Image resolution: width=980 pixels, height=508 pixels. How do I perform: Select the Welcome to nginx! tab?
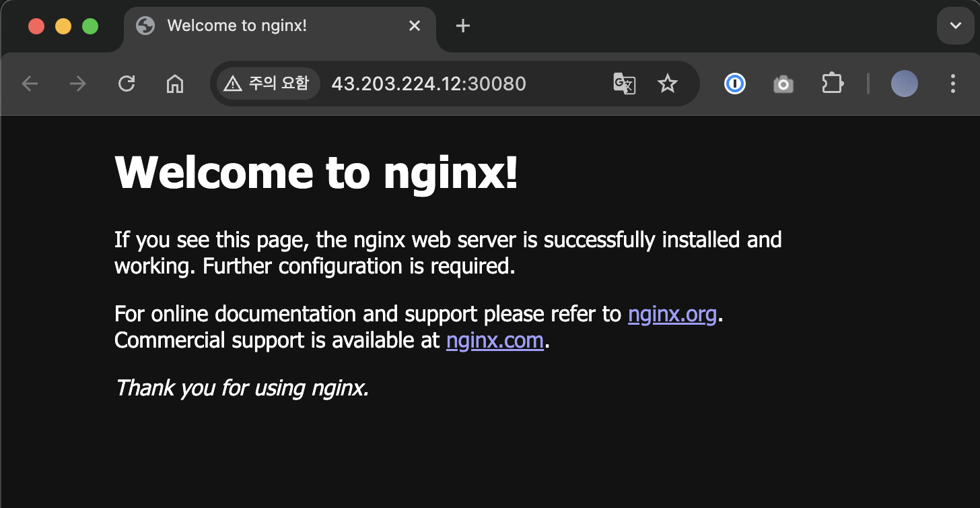tap(280, 27)
